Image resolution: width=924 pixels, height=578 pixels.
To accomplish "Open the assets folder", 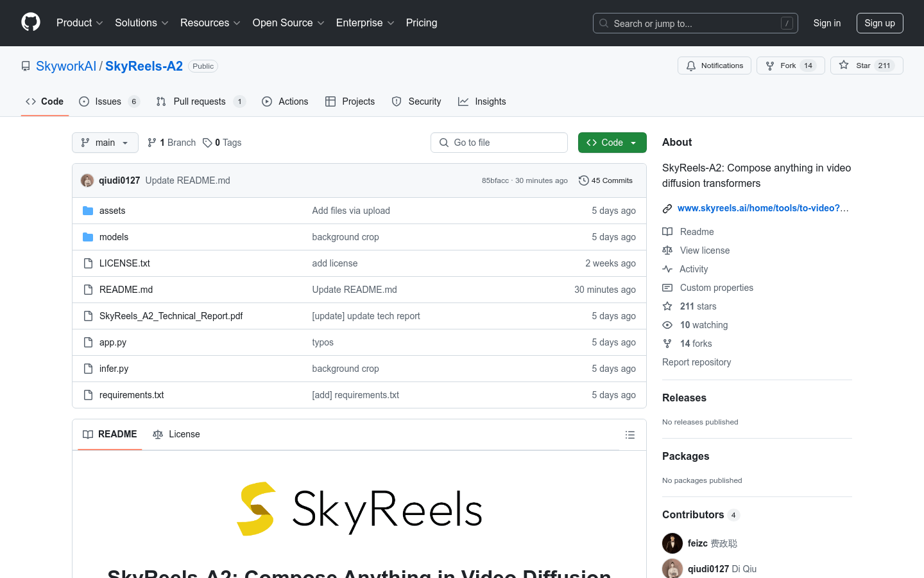I will tap(112, 211).
